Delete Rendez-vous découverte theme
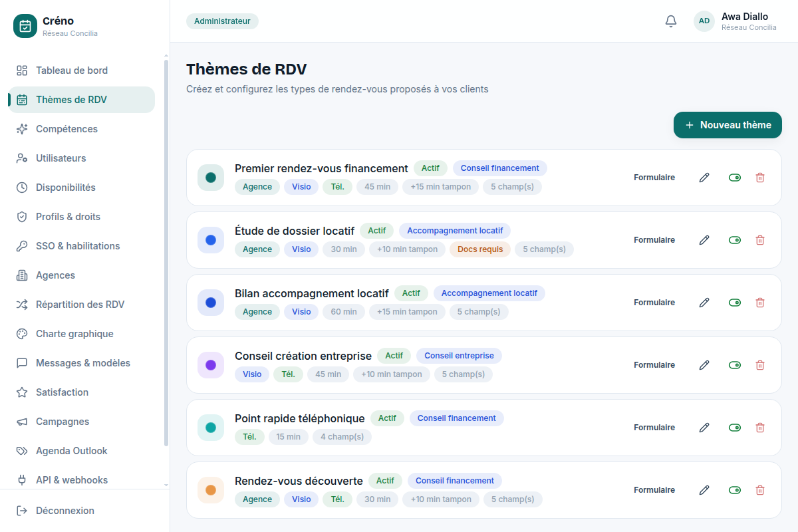798x532 pixels. pyautogui.click(x=760, y=490)
